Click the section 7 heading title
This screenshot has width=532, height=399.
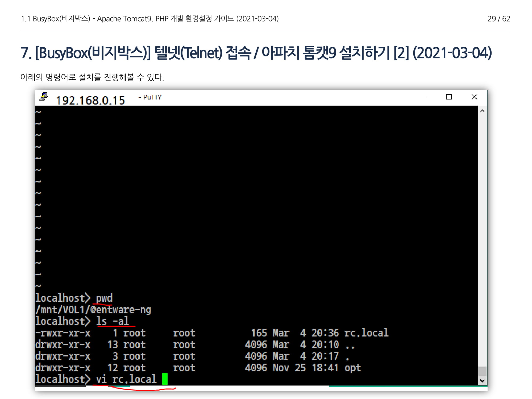256,53
